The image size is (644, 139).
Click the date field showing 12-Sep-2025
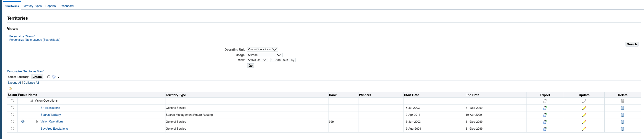[x=280, y=60]
